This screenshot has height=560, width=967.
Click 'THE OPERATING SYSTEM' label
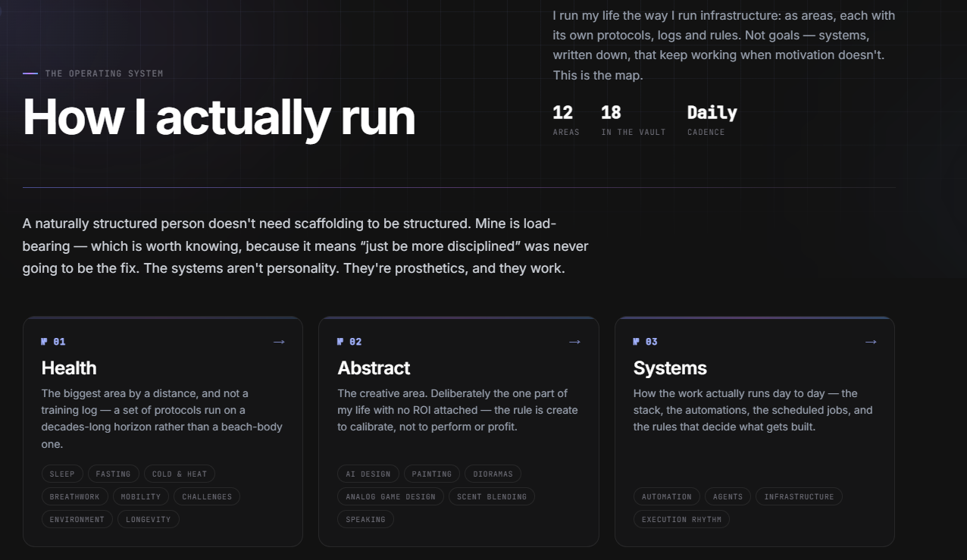click(104, 74)
